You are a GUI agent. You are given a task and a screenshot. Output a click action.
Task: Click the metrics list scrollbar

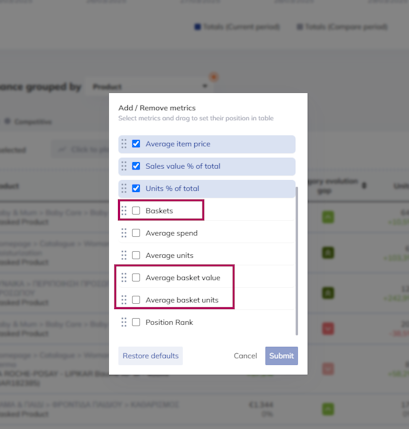click(x=297, y=261)
